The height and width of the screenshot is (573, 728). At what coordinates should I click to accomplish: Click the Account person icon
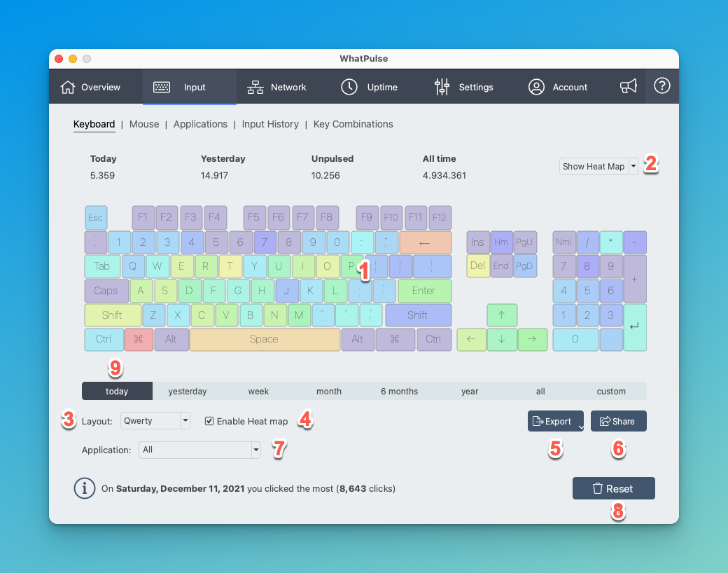(x=536, y=87)
